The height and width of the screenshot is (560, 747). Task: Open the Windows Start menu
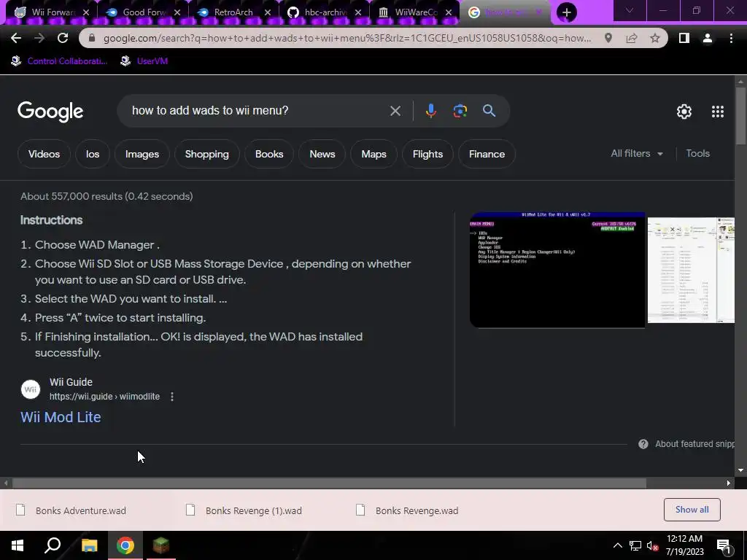point(18,545)
